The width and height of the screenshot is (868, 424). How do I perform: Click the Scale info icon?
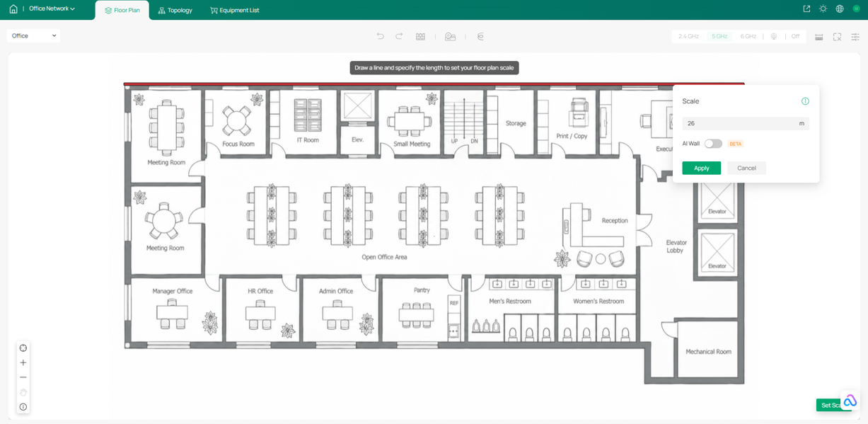tap(805, 101)
